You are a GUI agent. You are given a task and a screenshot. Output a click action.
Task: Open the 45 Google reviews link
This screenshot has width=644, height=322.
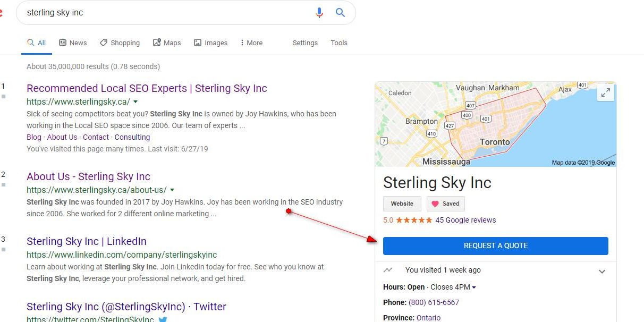(465, 220)
